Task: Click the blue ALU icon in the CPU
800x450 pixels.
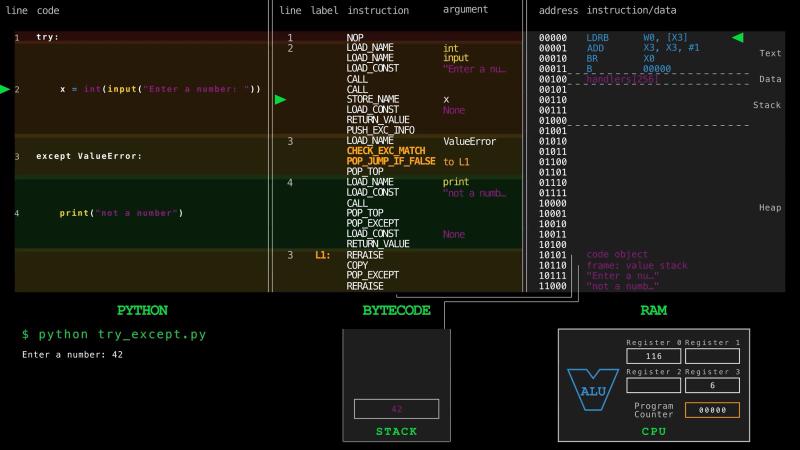Action: pyautogui.click(x=593, y=389)
